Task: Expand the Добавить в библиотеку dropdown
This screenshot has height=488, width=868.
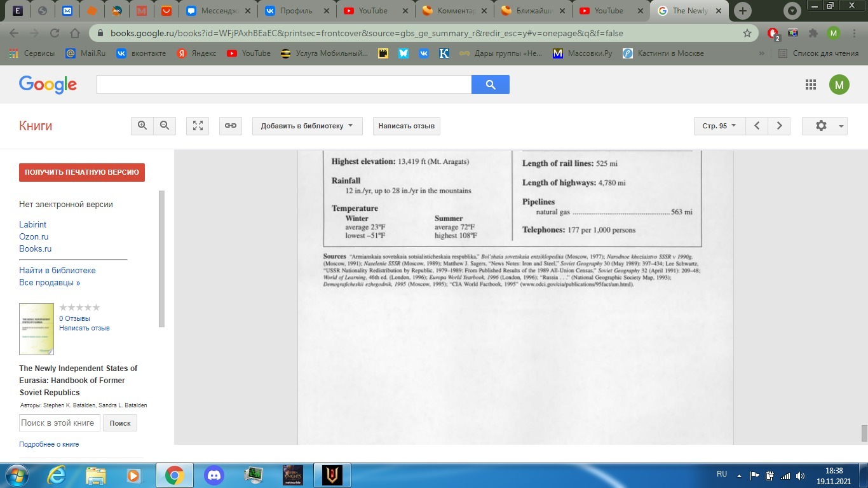Action: pos(307,126)
